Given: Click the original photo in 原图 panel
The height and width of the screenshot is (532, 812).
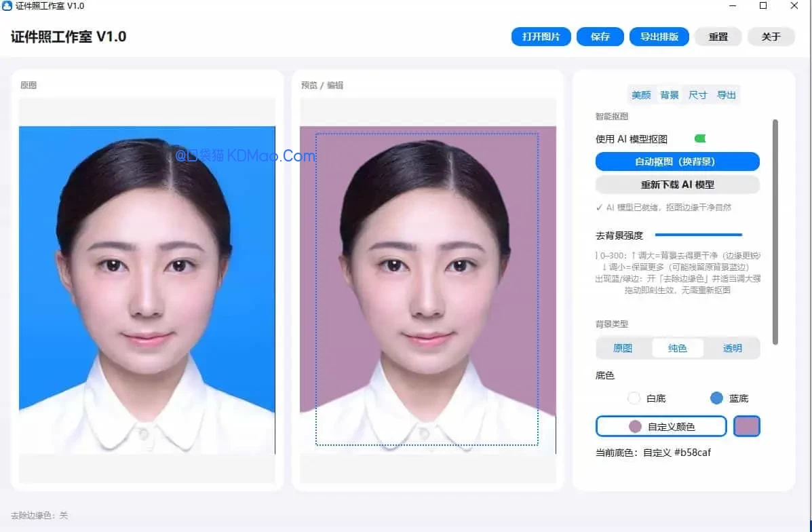Looking at the screenshot, I should (x=147, y=290).
